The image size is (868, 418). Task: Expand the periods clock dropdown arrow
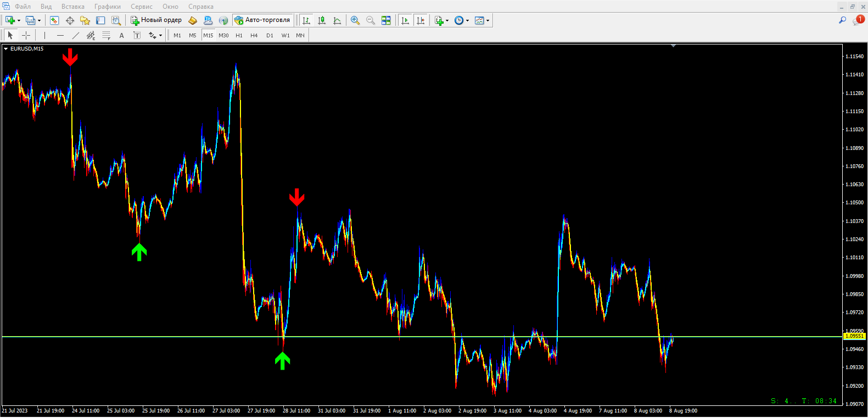point(468,20)
